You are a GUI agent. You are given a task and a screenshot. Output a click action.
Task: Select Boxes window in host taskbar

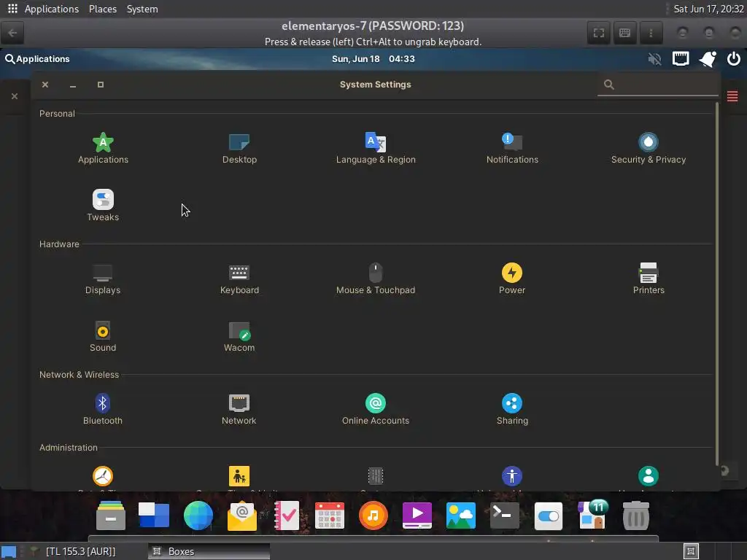click(209, 551)
